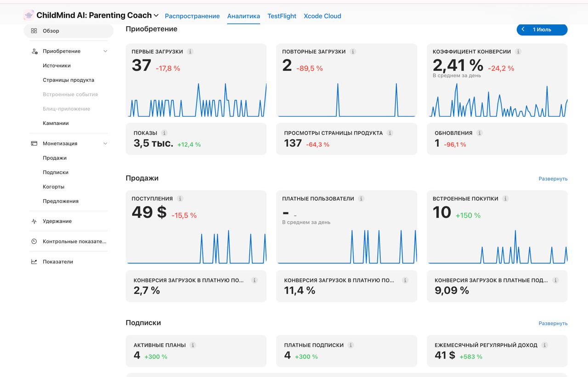The height and width of the screenshot is (377, 588).
Task: Click Развернуть next to Продажи
Action: pyautogui.click(x=553, y=179)
